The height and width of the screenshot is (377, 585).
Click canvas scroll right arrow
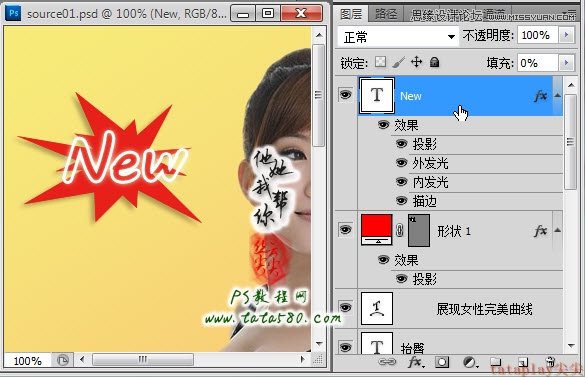[x=303, y=359]
